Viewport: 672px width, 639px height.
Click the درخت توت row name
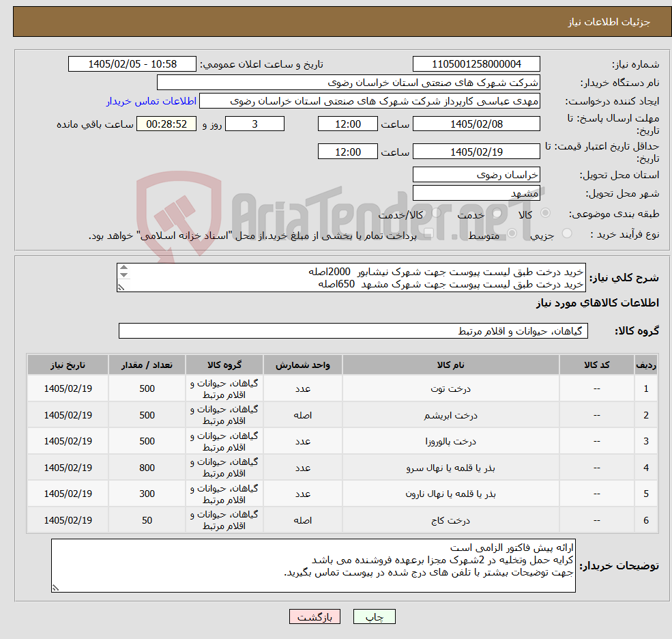[x=450, y=389]
